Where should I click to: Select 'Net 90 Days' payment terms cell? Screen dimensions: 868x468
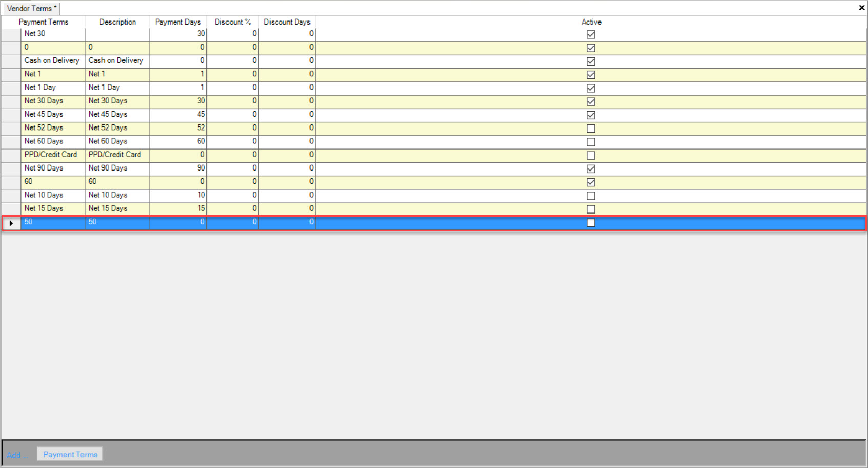pos(53,168)
